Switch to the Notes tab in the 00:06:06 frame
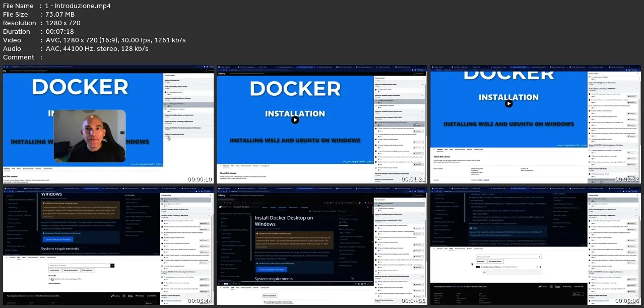644x308 pixels. 452,249
